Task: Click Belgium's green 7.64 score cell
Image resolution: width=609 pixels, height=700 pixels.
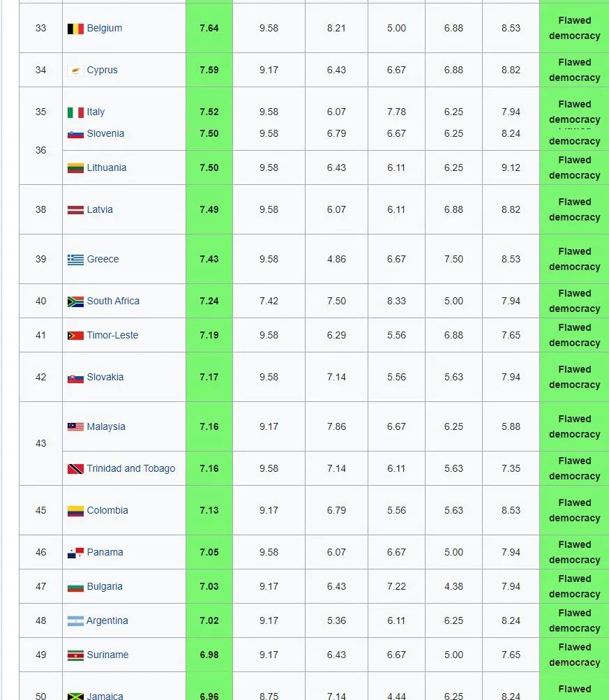Action: [x=209, y=28]
